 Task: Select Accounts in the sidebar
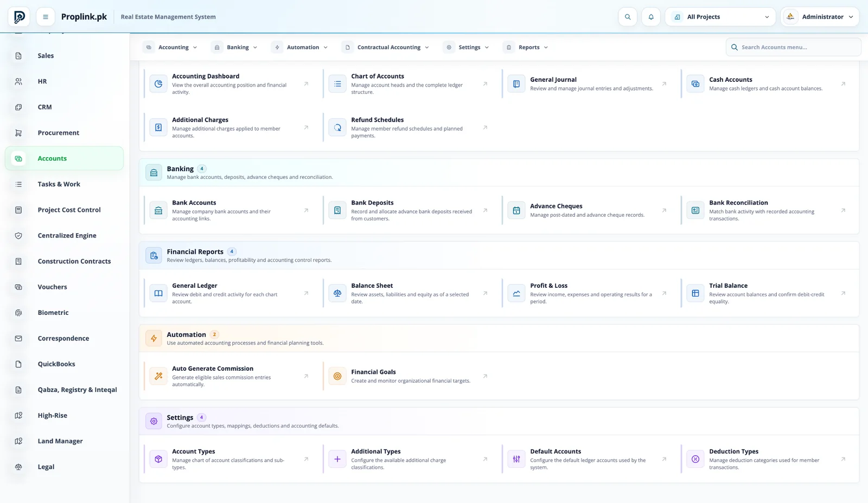(64, 158)
